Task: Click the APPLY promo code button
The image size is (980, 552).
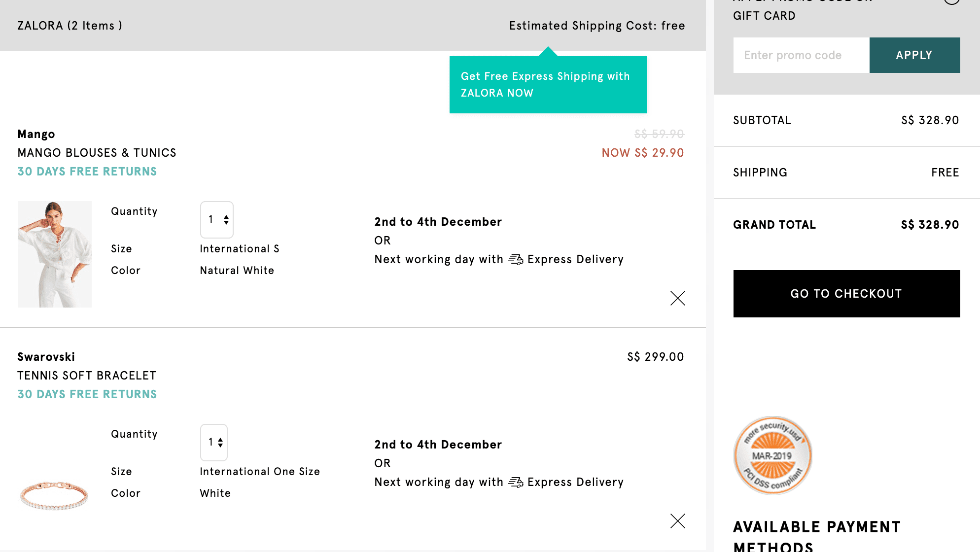Action: [x=915, y=55]
